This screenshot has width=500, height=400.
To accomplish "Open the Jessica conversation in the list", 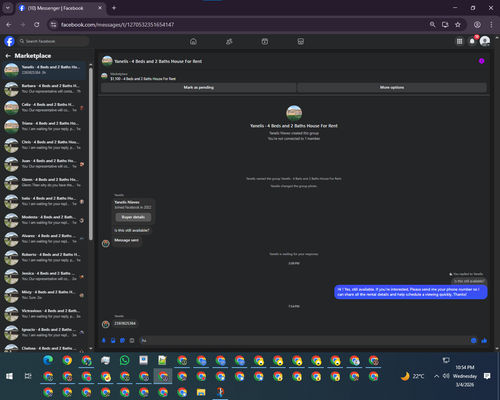I will tap(44, 276).
